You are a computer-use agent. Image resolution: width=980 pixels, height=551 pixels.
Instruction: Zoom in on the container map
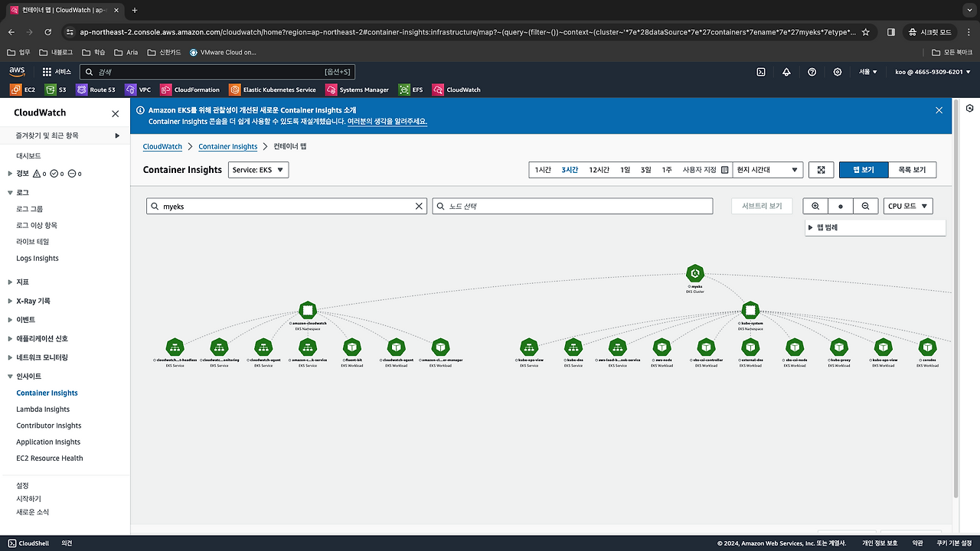pos(815,207)
